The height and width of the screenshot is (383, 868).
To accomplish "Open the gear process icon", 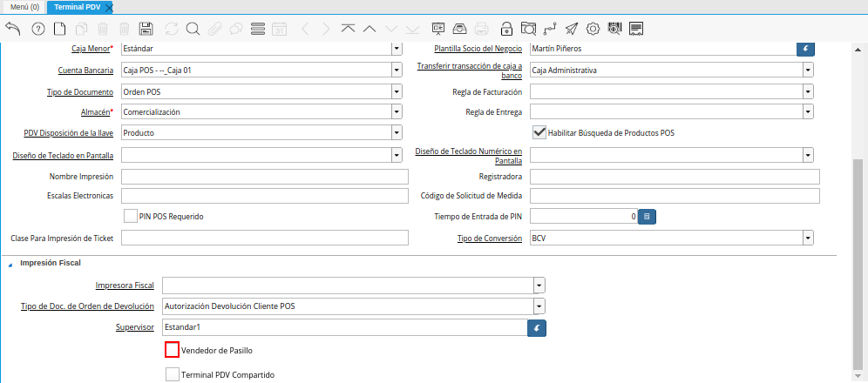I will click(593, 29).
